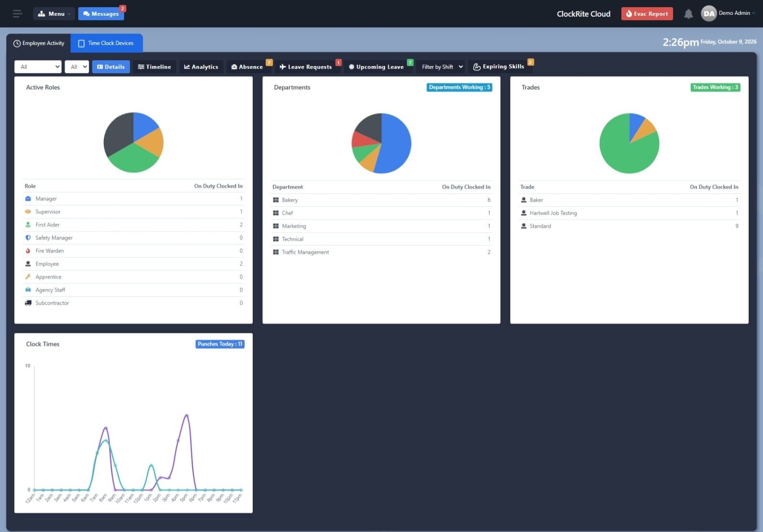Click the Employee role person icon

click(x=28, y=264)
